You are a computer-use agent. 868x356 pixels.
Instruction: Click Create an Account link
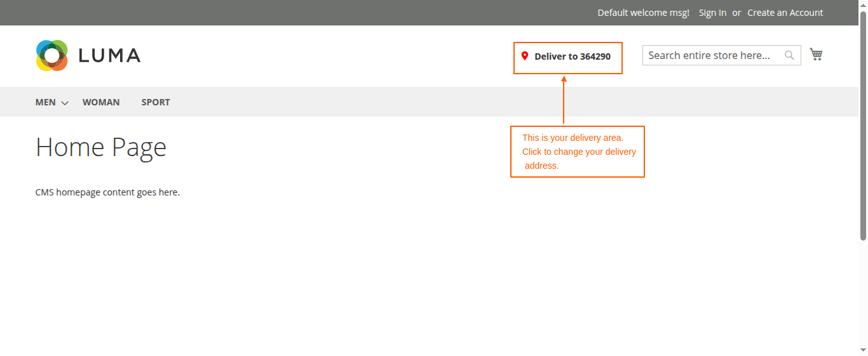pyautogui.click(x=785, y=13)
